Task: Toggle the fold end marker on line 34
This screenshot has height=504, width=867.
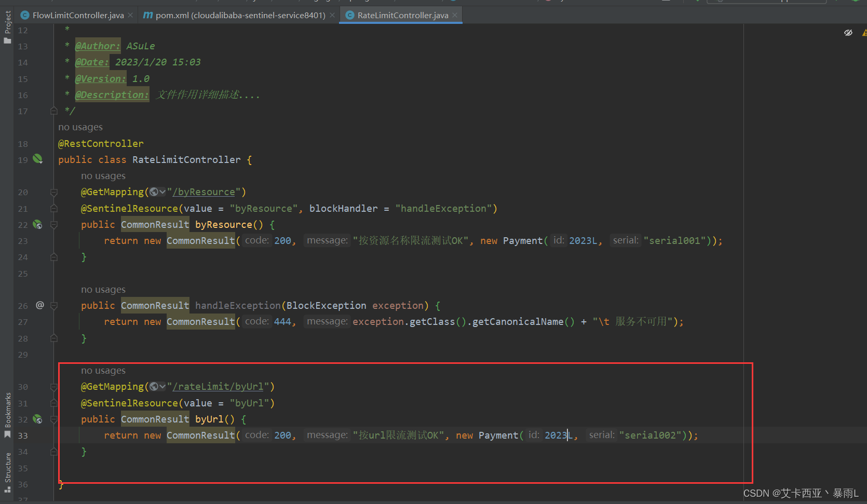Action: tap(54, 452)
